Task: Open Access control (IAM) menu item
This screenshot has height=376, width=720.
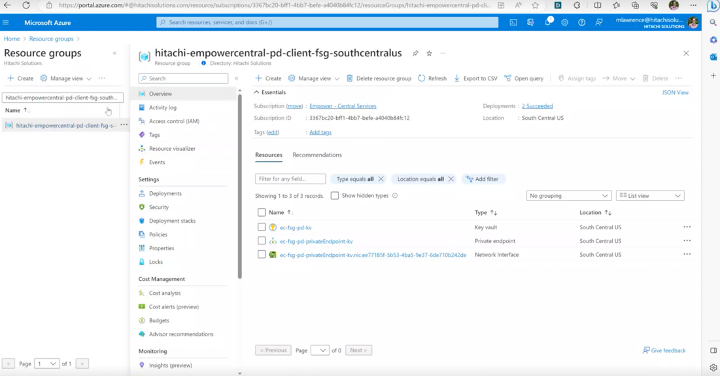Action: coord(174,121)
